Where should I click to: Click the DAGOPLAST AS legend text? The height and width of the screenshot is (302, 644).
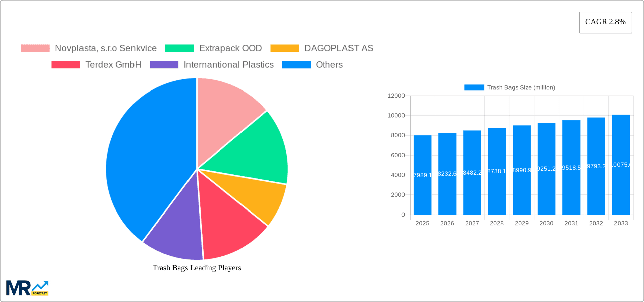click(339, 48)
